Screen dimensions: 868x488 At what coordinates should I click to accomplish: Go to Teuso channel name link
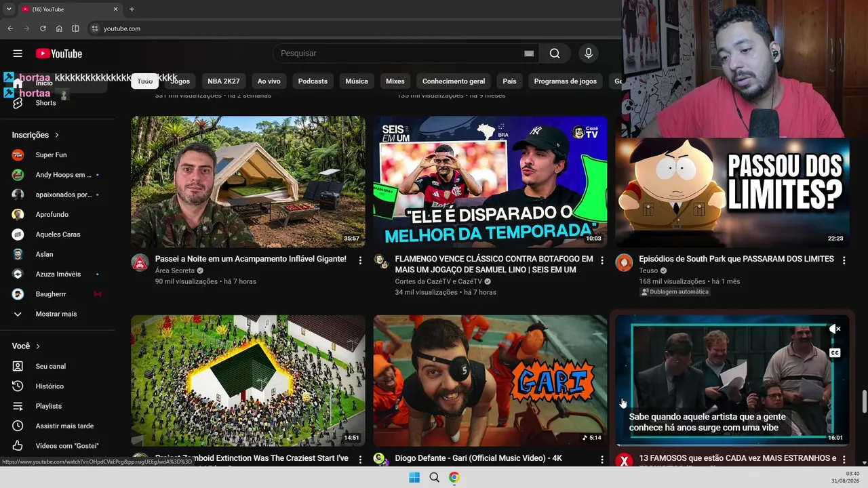pos(648,270)
